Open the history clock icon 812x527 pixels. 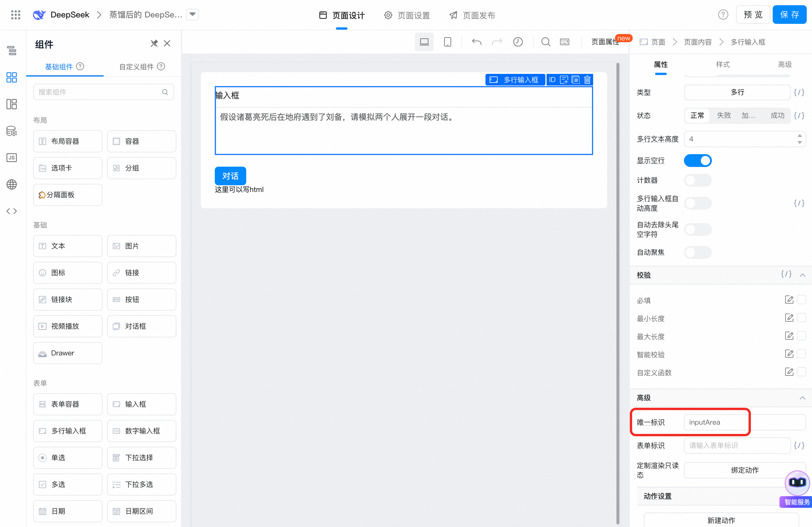pyautogui.click(x=518, y=42)
